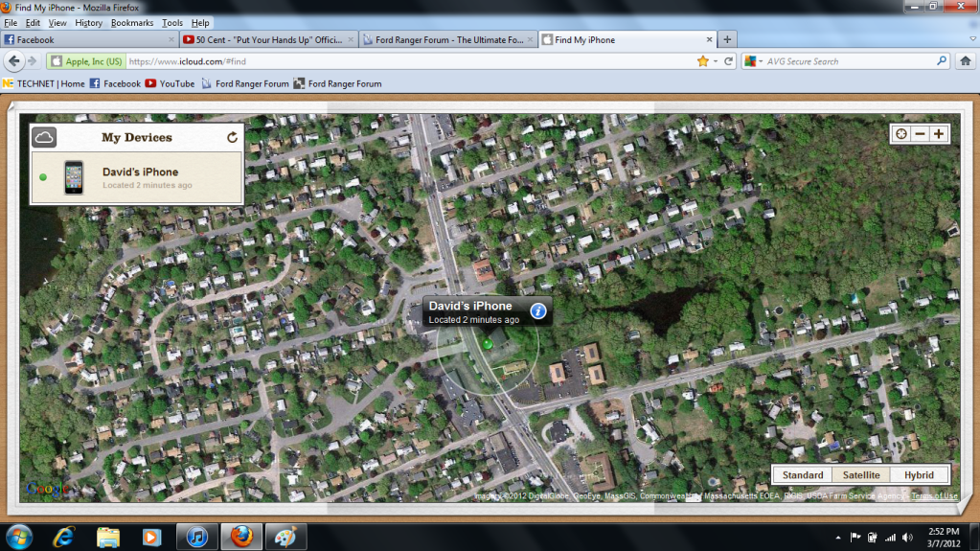Open Terms of Use link
Image resolution: width=980 pixels, height=551 pixels.
[934, 496]
